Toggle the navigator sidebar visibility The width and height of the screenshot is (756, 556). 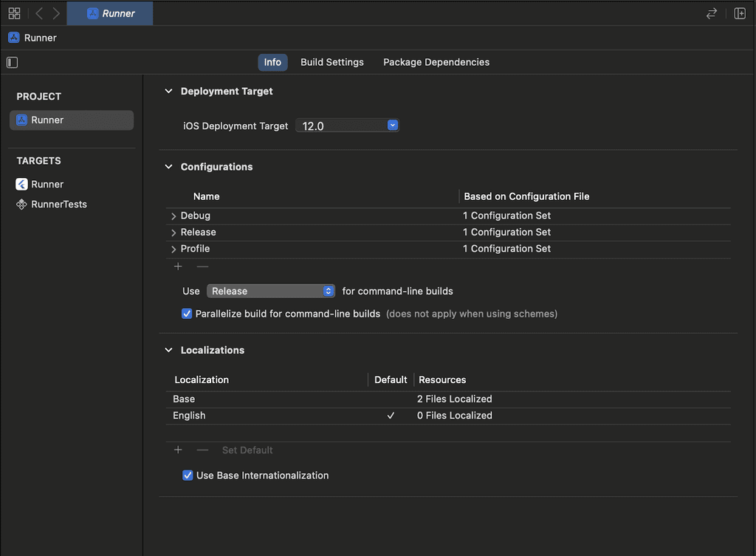pyautogui.click(x=12, y=62)
